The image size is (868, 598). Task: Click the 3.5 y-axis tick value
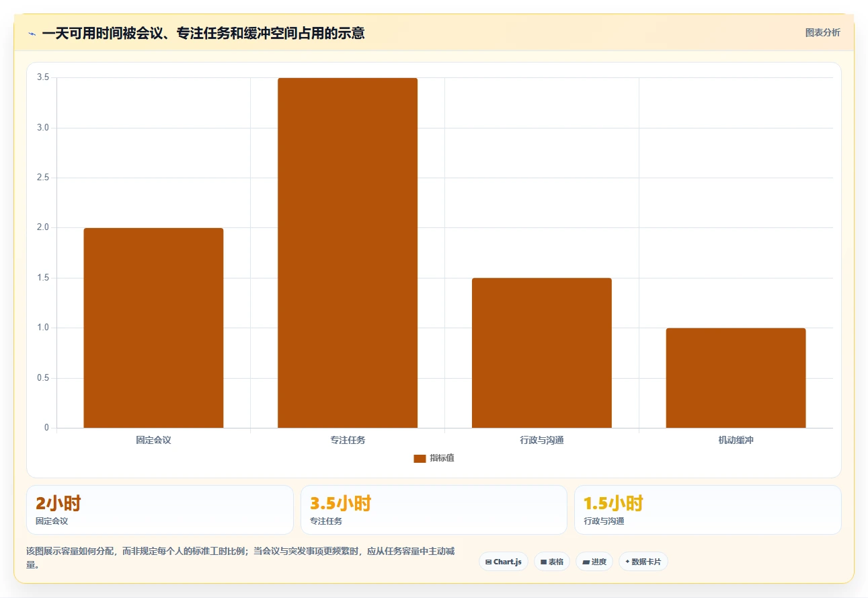[43, 77]
